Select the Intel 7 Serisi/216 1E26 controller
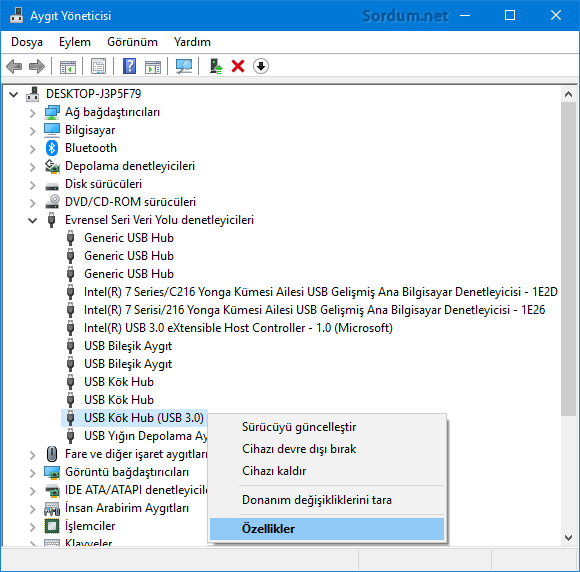580x572 pixels. click(314, 310)
